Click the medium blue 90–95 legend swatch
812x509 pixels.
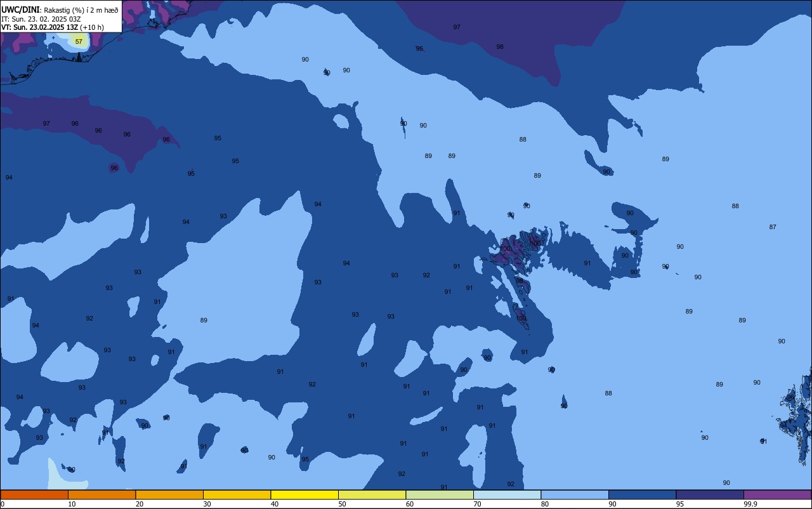click(642, 494)
